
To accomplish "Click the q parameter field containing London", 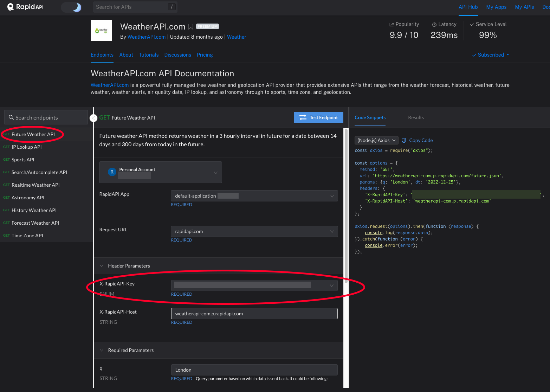I will click(x=254, y=369).
